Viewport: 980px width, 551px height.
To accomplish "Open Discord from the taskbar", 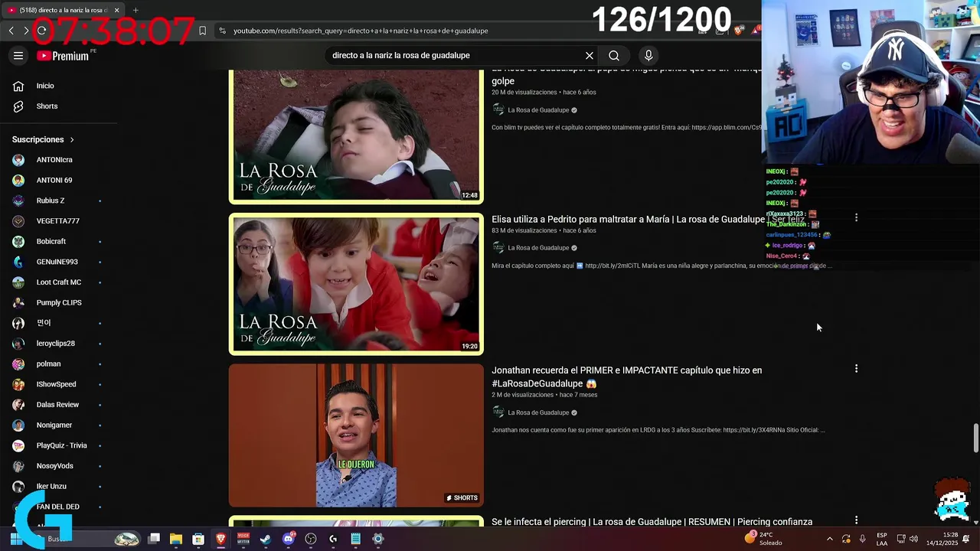I will 288,539.
